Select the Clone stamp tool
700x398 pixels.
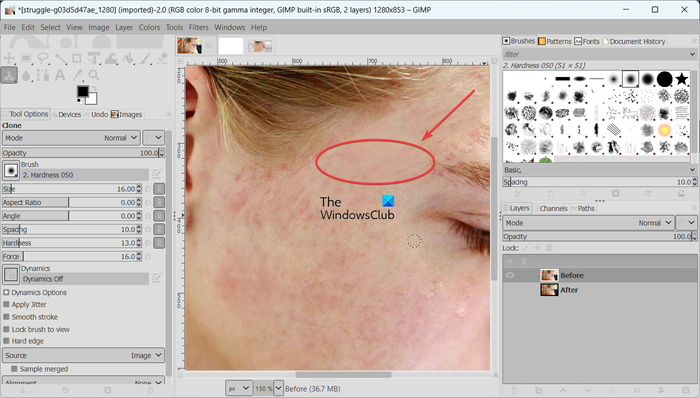(9, 75)
